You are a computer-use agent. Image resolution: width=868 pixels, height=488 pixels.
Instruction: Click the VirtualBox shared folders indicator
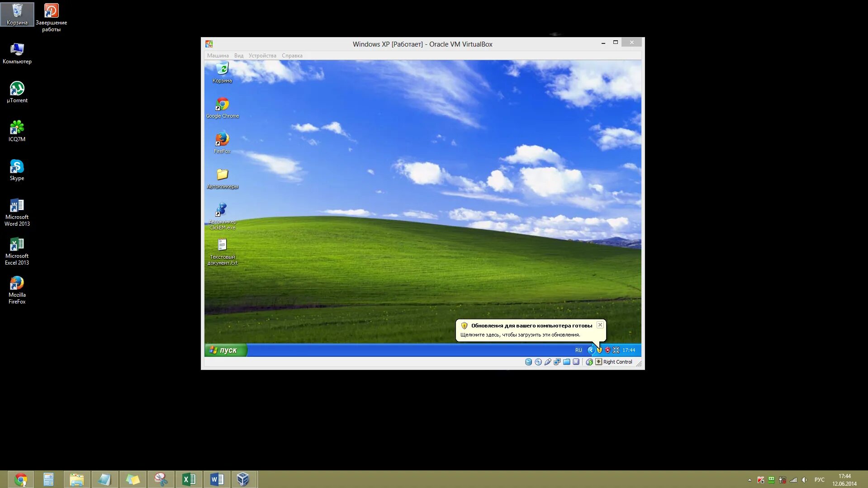pos(566,362)
